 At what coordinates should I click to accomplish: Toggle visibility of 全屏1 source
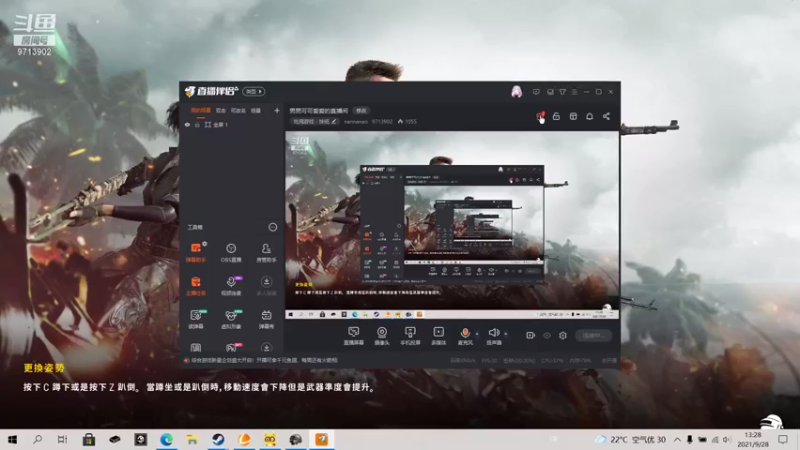(187, 124)
